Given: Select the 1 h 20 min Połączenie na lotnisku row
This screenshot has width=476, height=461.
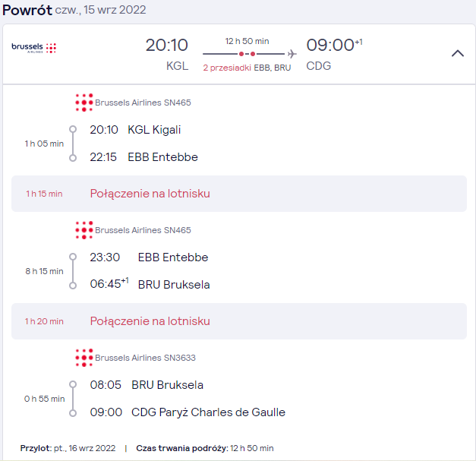Looking at the screenshot, I should pos(239,321).
